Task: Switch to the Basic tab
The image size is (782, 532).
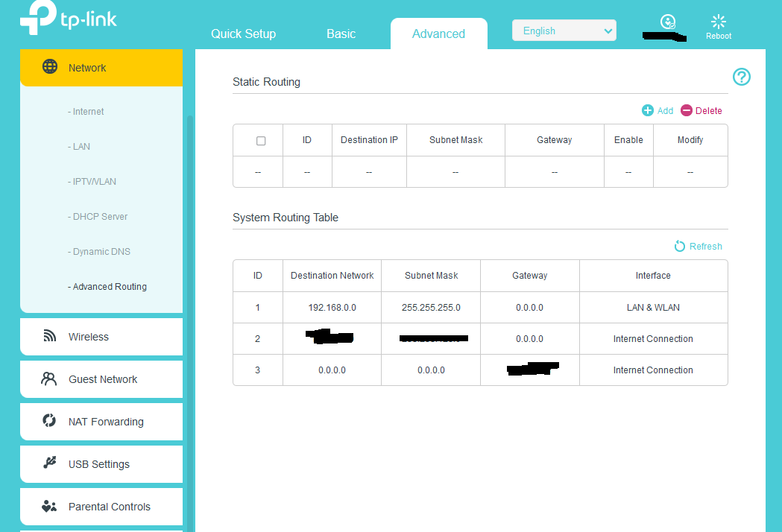Action: click(341, 34)
